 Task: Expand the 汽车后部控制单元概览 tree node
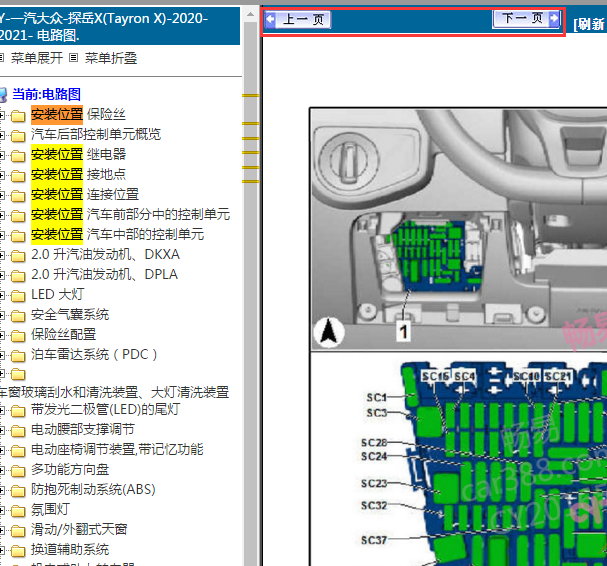(x=2, y=135)
